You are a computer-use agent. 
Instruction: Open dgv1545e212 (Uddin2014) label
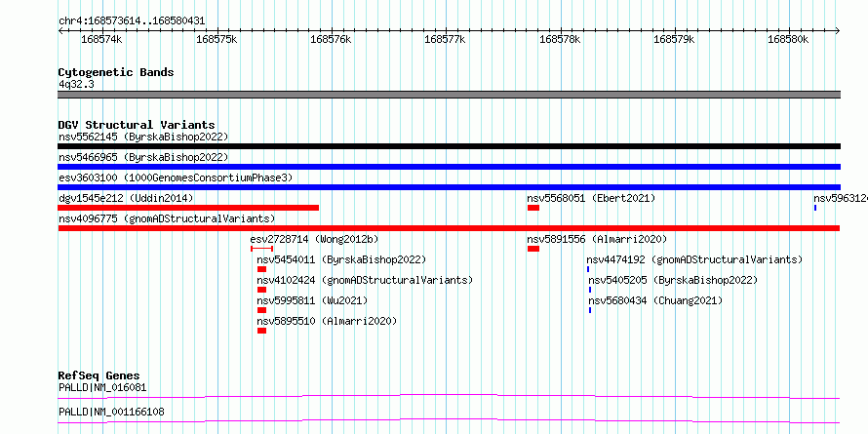(126, 198)
